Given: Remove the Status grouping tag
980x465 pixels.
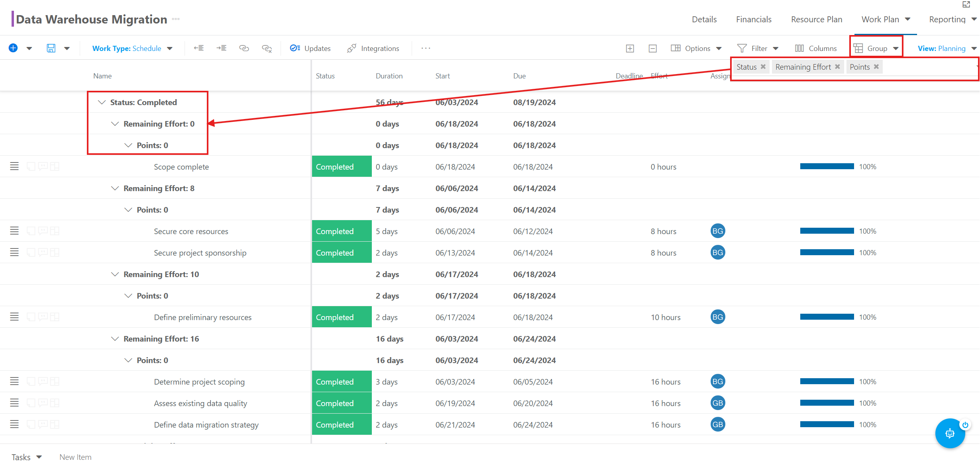Looking at the screenshot, I should point(763,66).
